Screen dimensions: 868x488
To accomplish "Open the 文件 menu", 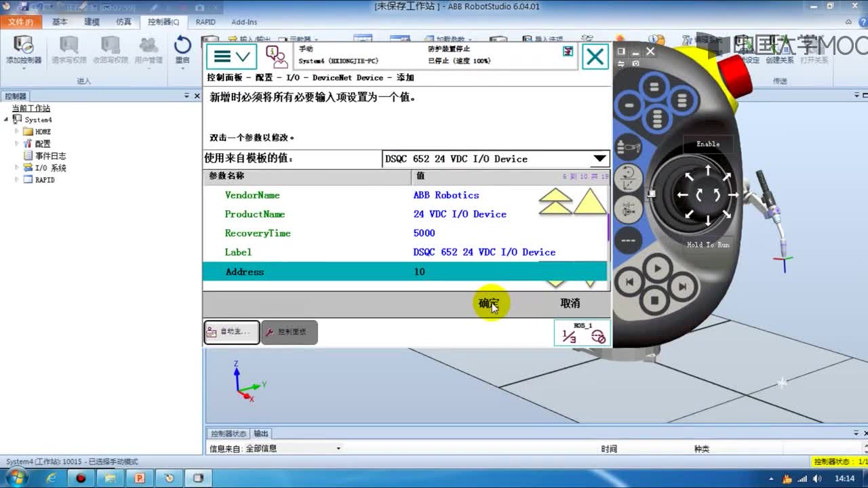I will pyautogui.click(x=20, y=22).
